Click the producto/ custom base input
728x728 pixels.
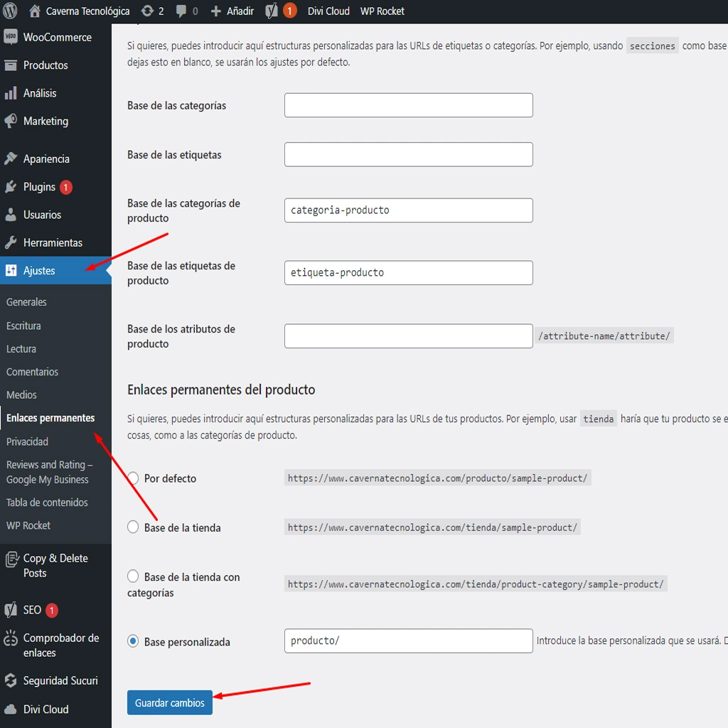point(409,641)
